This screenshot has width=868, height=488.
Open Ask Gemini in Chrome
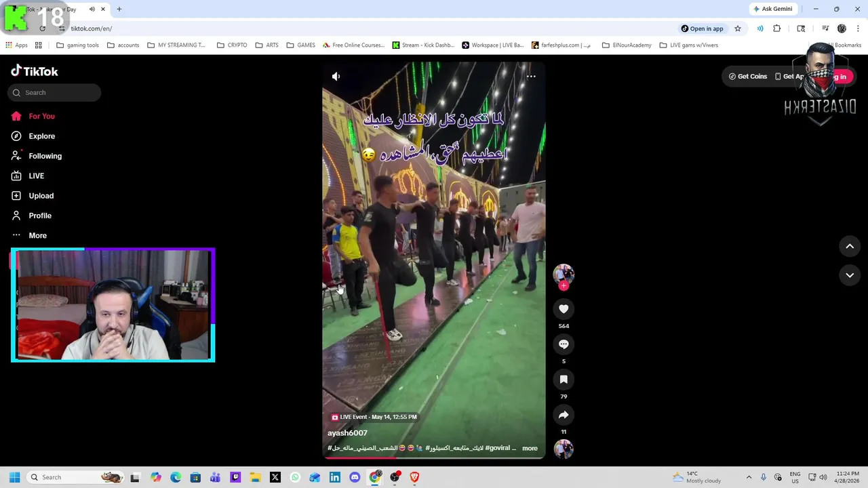[772, 9]
